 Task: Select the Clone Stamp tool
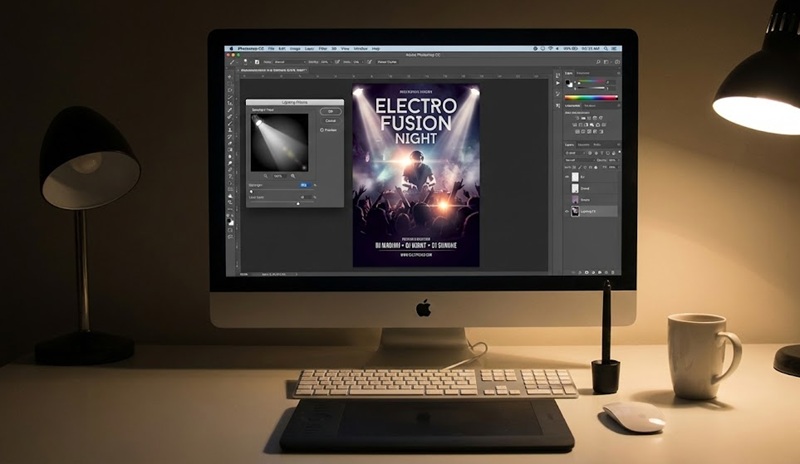click(x=230, y=130)
